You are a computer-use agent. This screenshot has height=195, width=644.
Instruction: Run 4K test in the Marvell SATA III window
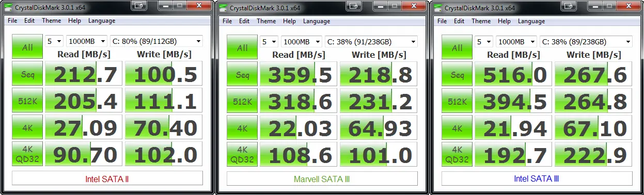pos(242,127)
